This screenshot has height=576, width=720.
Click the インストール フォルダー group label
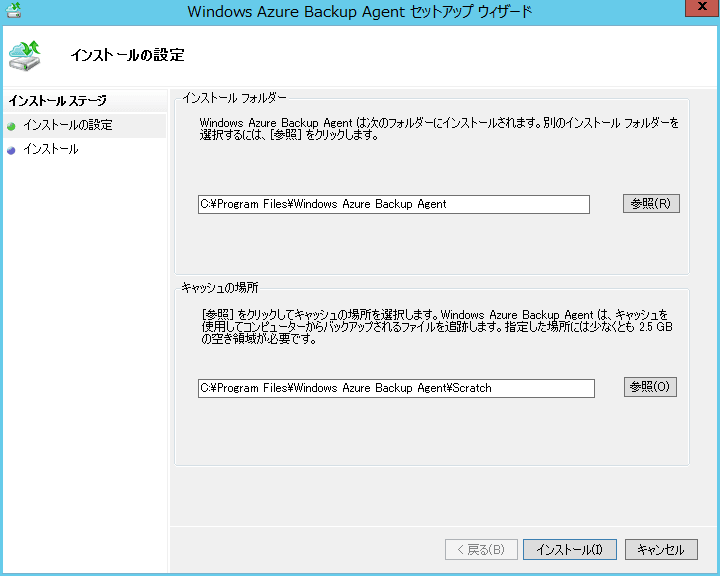click(234, 98)
